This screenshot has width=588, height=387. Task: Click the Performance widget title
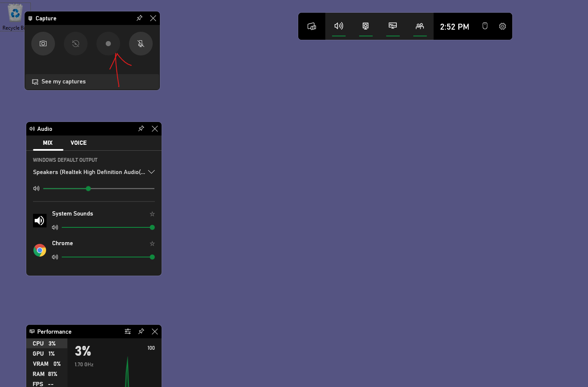(x=54, y=332)
